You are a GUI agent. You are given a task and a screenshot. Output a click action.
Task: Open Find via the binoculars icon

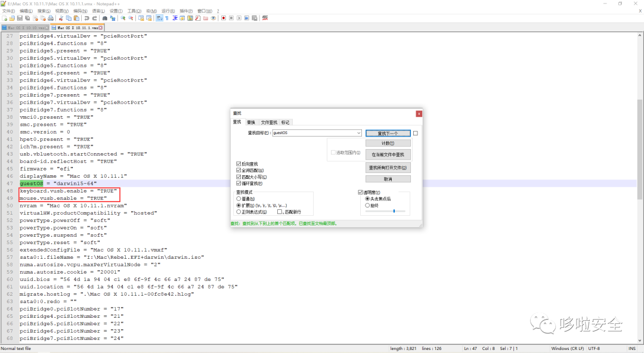pyautogui.click(x=105, y=18)
